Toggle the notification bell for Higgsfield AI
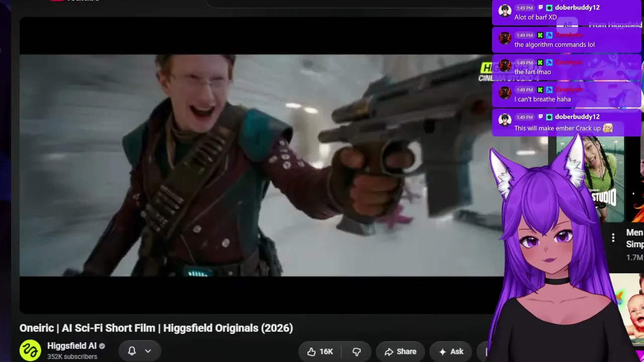This screenshot has width=644, height=362. coord(132,351)
